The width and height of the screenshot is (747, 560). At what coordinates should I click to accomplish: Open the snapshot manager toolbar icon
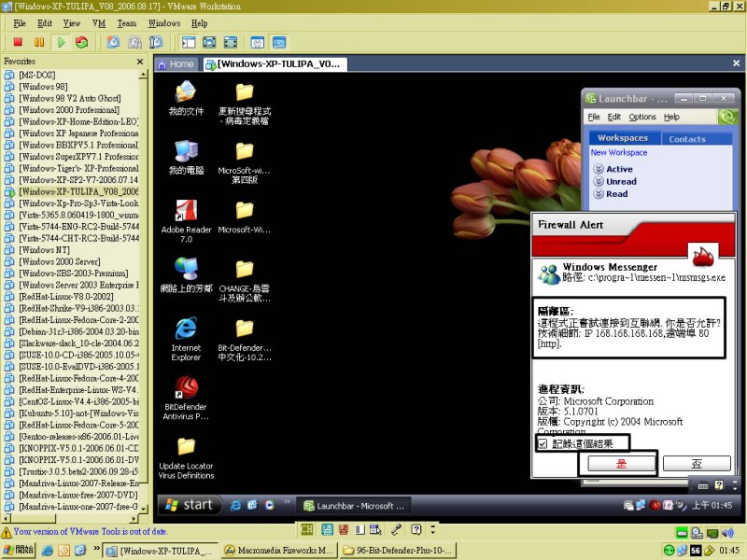[x=156, y=42]
